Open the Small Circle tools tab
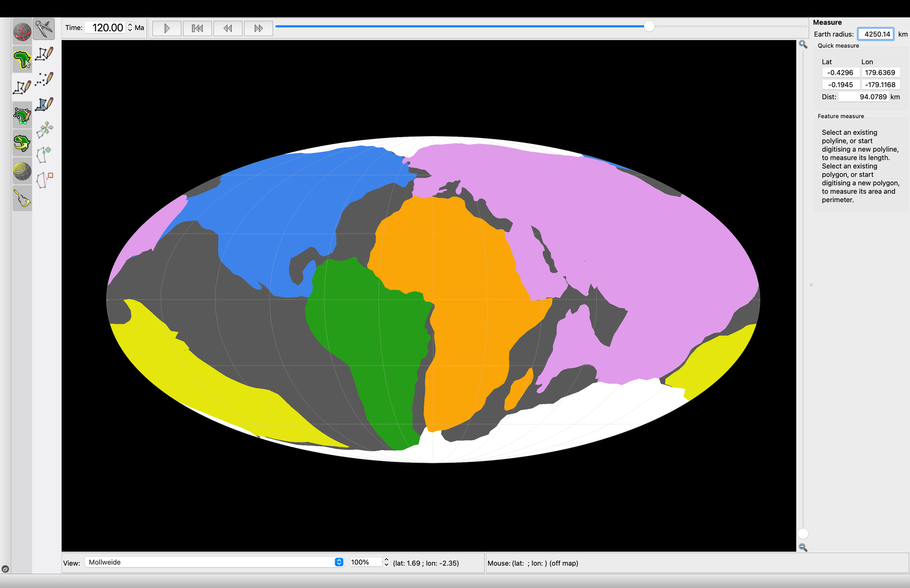This screenshot has width=910, height=588. coord(22,171)
